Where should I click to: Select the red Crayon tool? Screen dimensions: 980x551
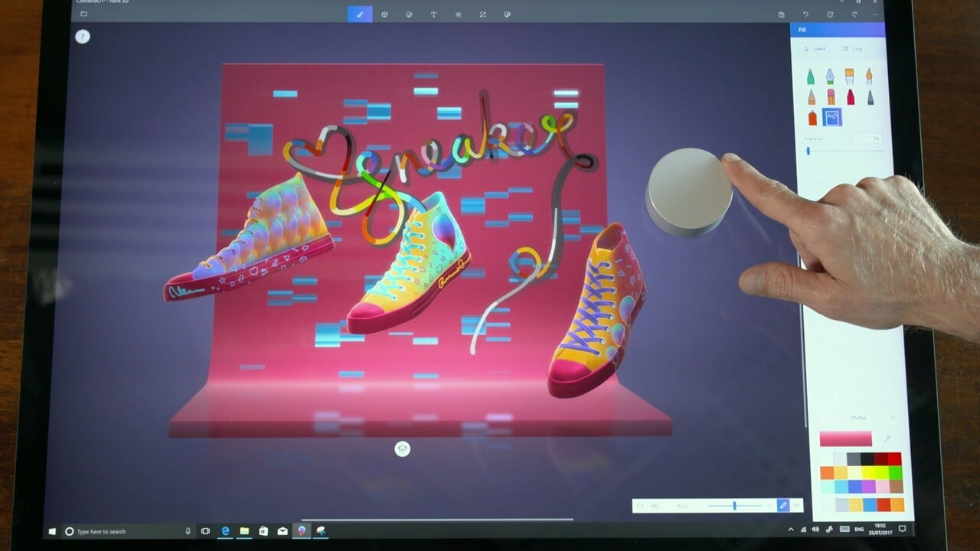tap(851, 97)
